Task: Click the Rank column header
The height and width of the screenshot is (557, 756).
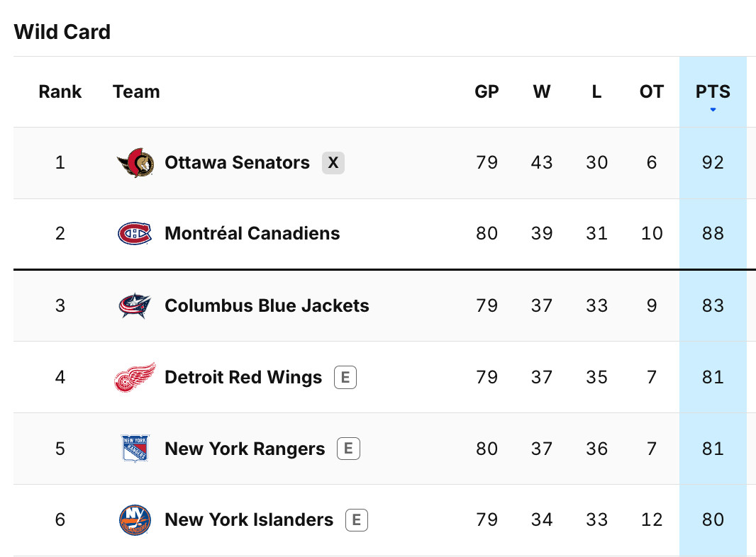Action: pyautogui.click(x=60, y=91)
